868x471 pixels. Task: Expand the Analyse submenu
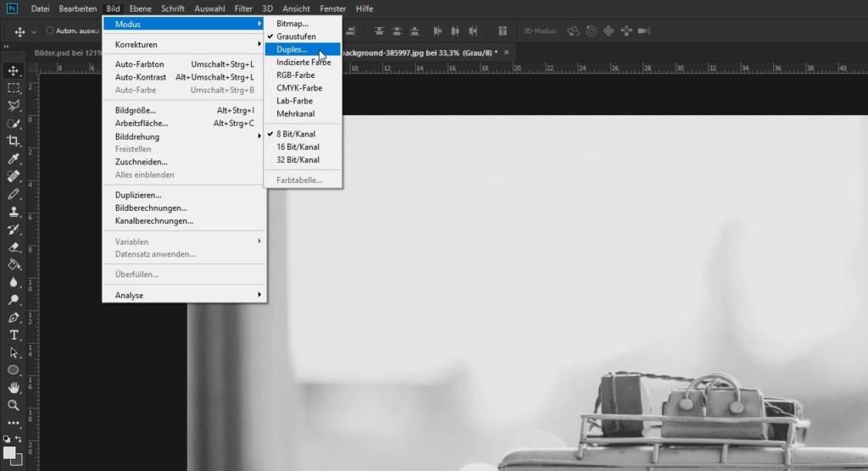[184, 295]
